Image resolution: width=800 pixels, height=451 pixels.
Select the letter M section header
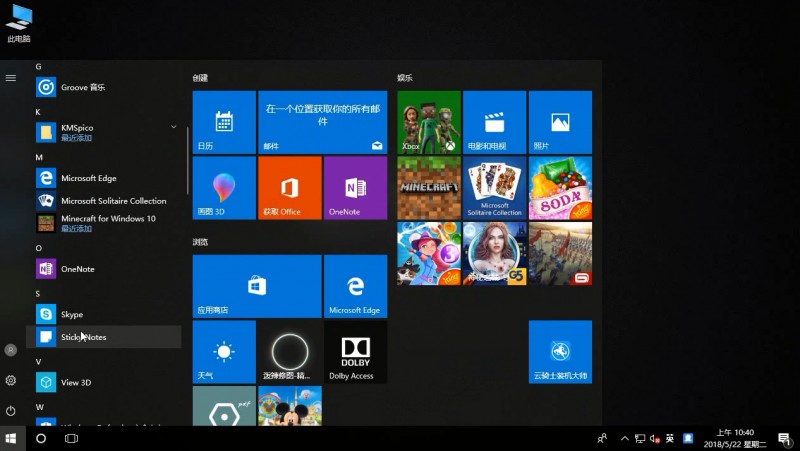point(39,157)
